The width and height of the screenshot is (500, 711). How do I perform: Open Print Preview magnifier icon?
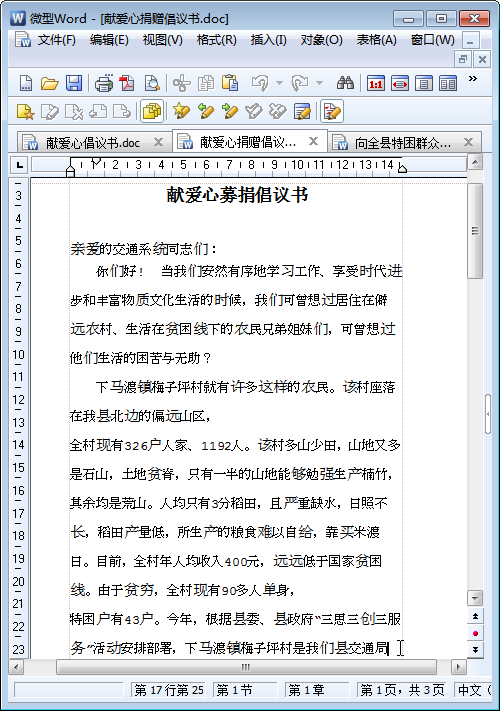pos(152,83)
